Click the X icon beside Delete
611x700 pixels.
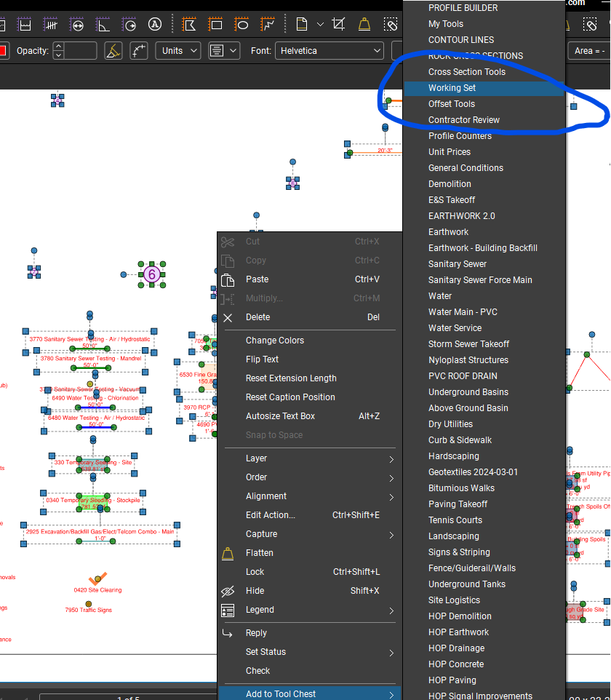point(228,318)
